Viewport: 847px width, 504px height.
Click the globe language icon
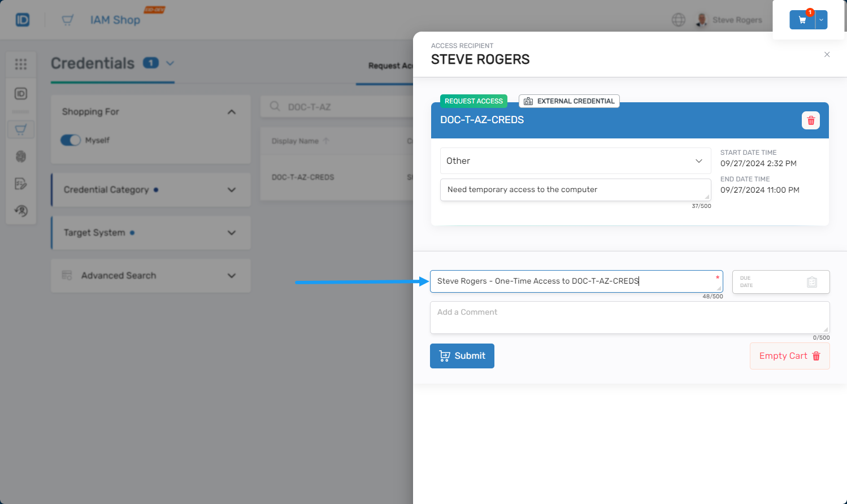[678, 20]
